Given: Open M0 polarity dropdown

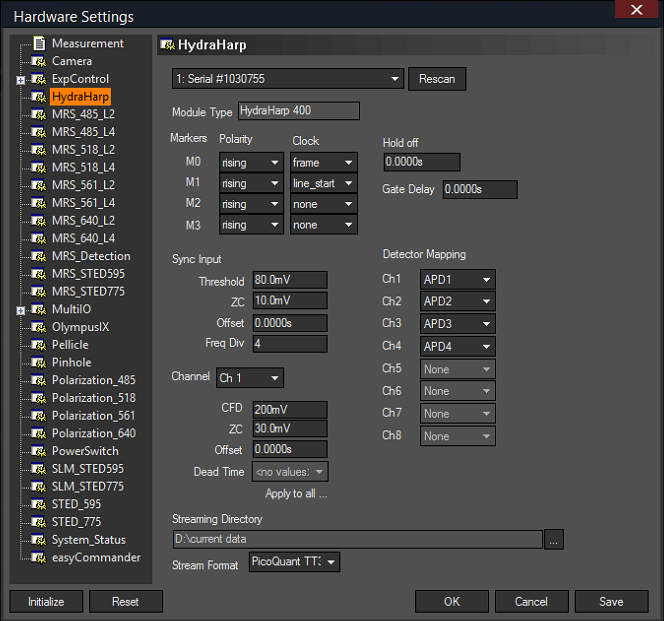Looking at the screenshot, I should tap(251, 163).
